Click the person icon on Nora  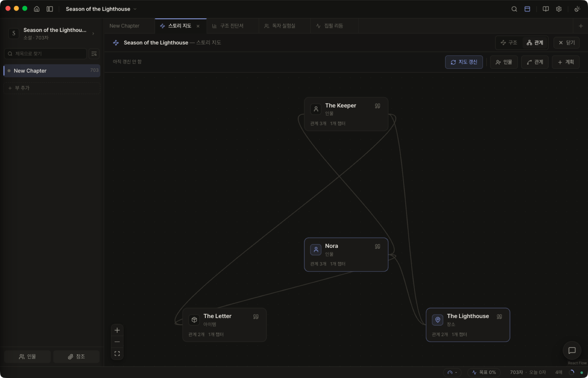[x=316, y=250]
